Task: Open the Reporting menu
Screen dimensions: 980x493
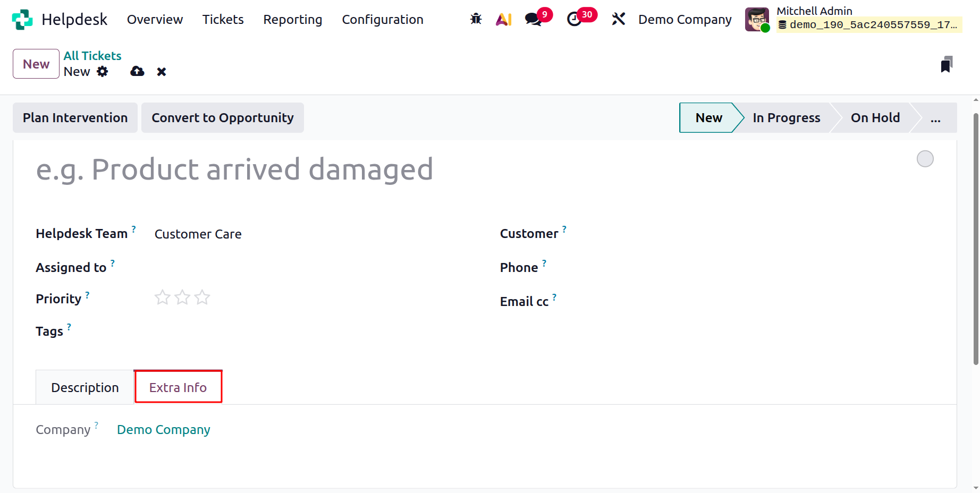Action: point(293,20)
